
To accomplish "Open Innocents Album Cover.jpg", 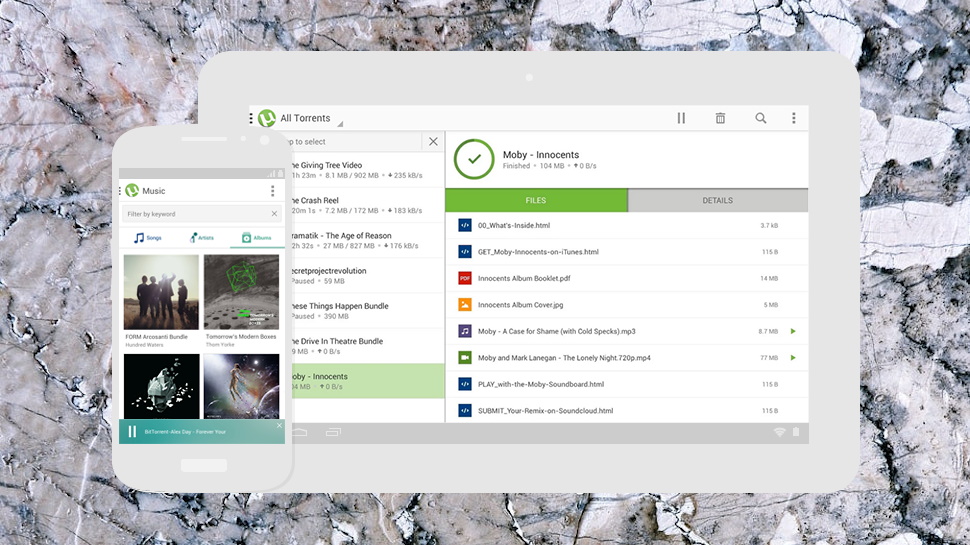I will [x=627, y=305].
